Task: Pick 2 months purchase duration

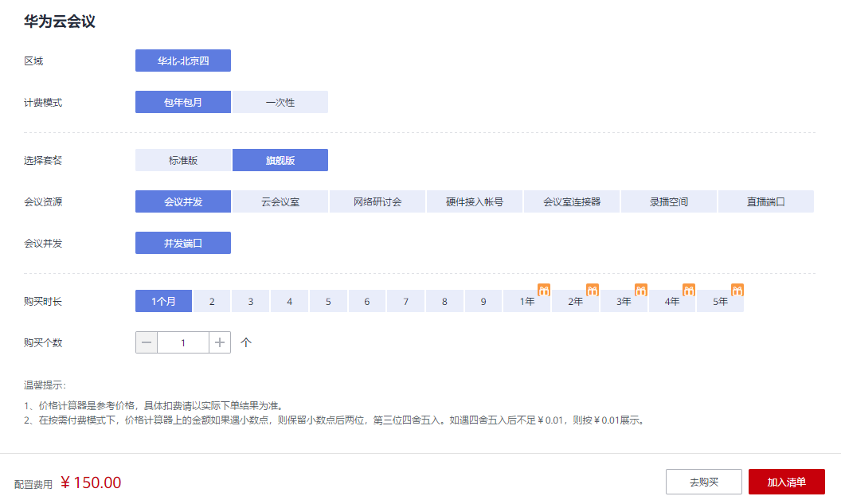Action: tap(212, 301)
